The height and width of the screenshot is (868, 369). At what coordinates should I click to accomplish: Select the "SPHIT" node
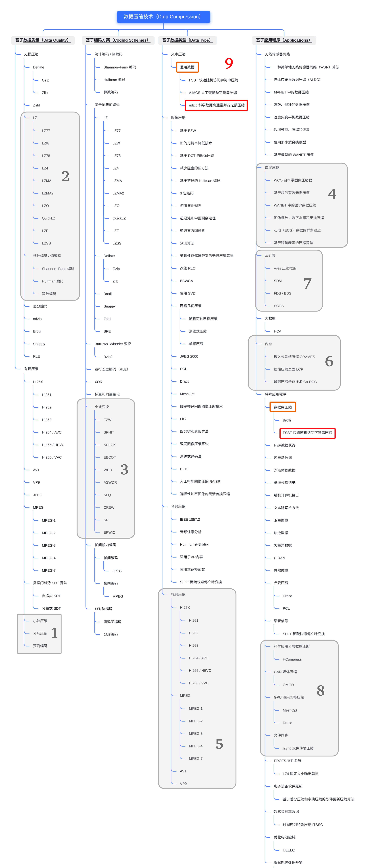pos(109,432)
